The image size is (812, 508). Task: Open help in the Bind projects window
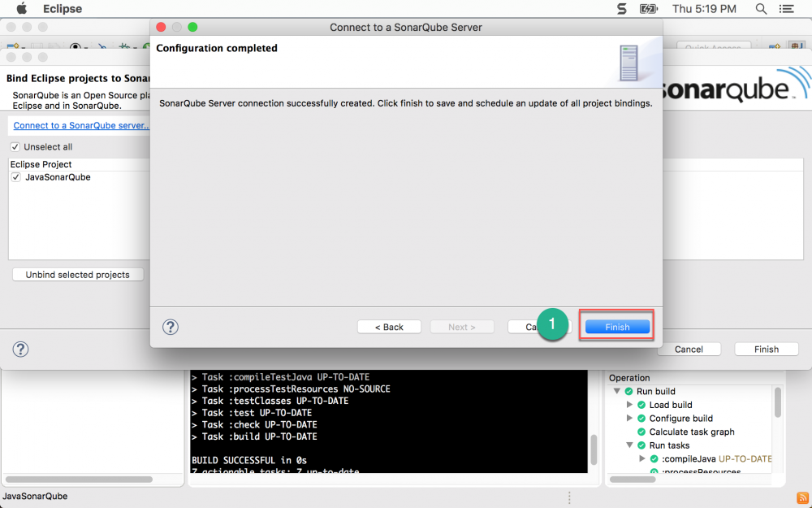(x=20, y=349)
